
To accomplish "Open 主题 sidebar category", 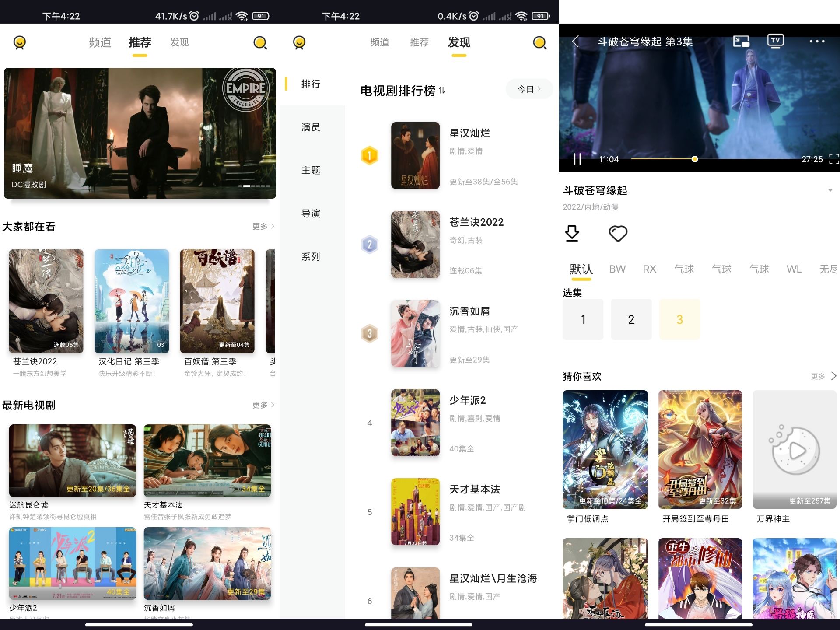I will [x=311, y=171].
